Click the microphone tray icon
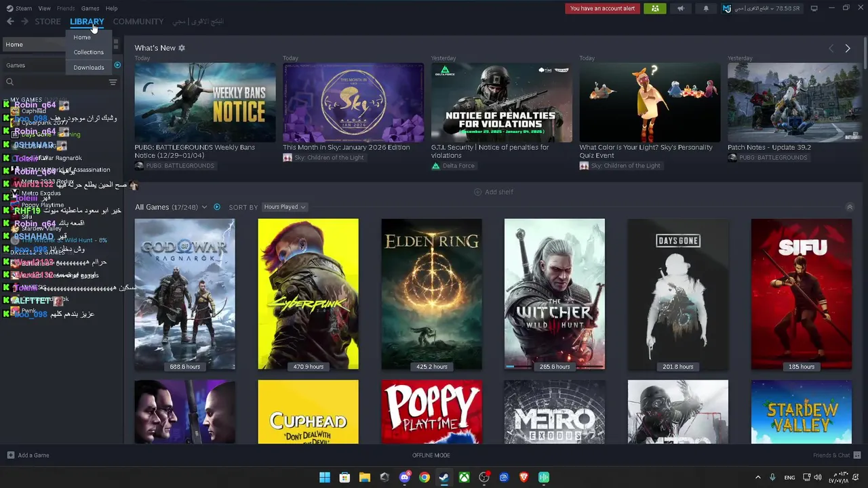The image size is (868, 488). point(772,477)
